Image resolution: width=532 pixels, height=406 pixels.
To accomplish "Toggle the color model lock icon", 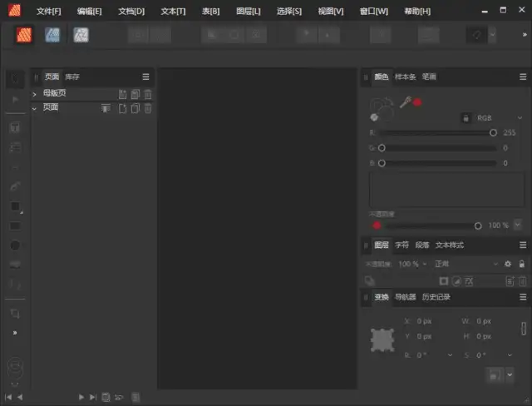I will coord(465,118).
